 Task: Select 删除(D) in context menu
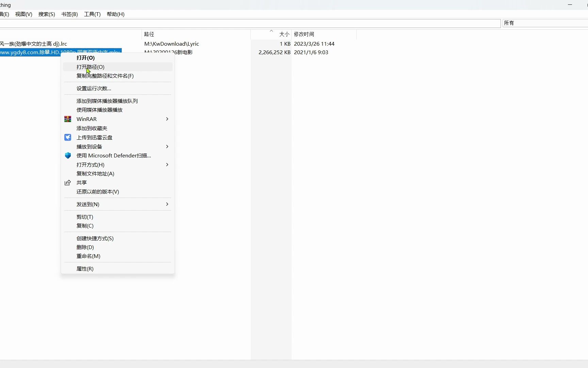[118, 247]
